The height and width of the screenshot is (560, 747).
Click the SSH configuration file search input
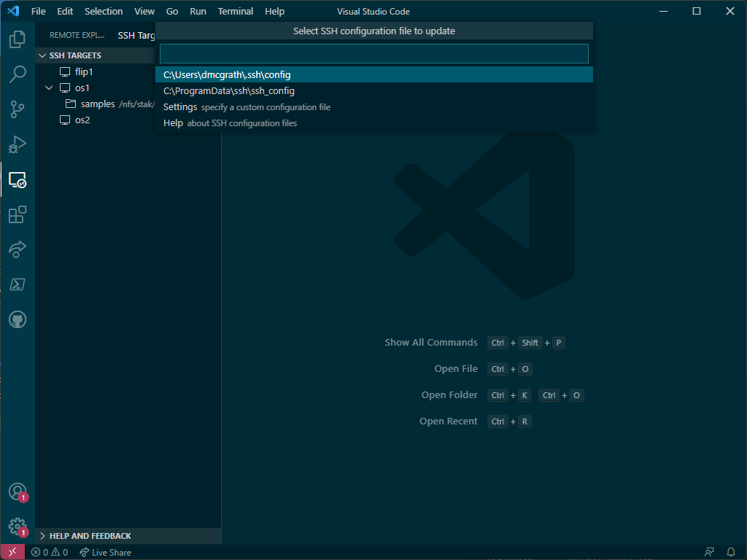click(x=374, y=53)
